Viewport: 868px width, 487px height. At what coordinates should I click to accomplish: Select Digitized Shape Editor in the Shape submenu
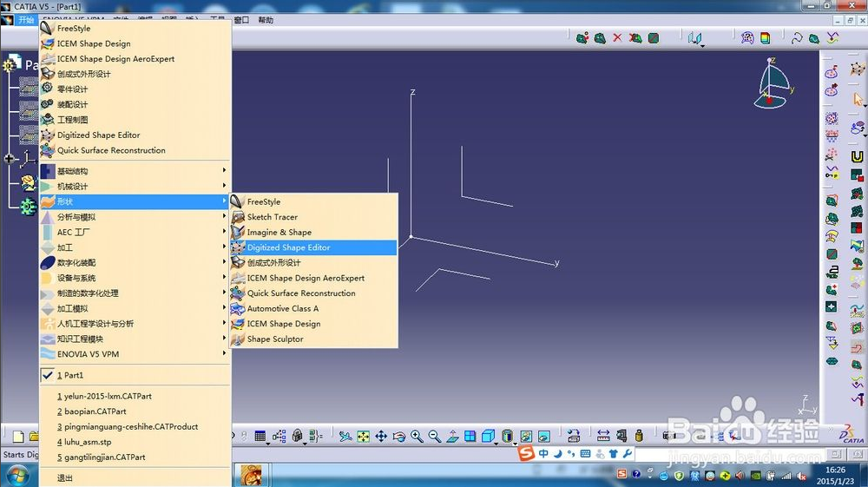pos(288,247)
